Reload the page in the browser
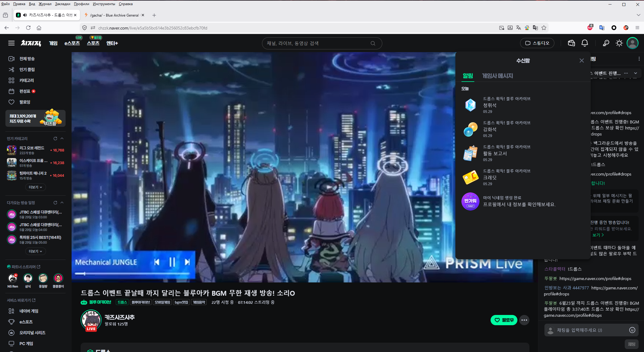Viewport: 644px width, 352px height. coord(28,28)
